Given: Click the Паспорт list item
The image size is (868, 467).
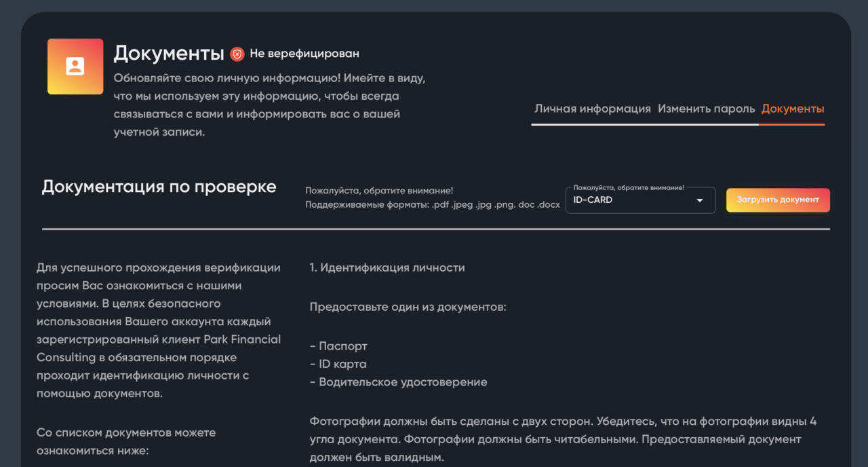Looking at the screenshot, I should point(338,346).
